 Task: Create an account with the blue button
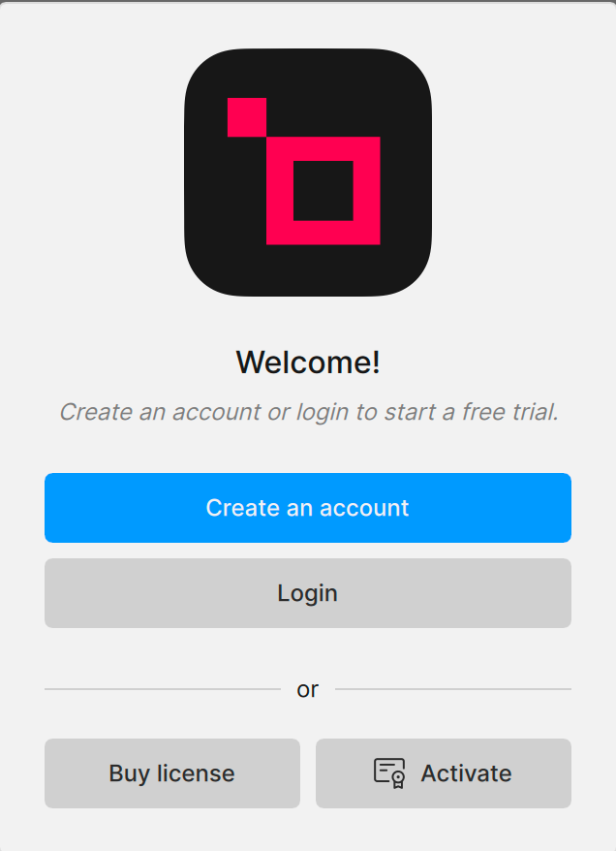pos(308,508)
